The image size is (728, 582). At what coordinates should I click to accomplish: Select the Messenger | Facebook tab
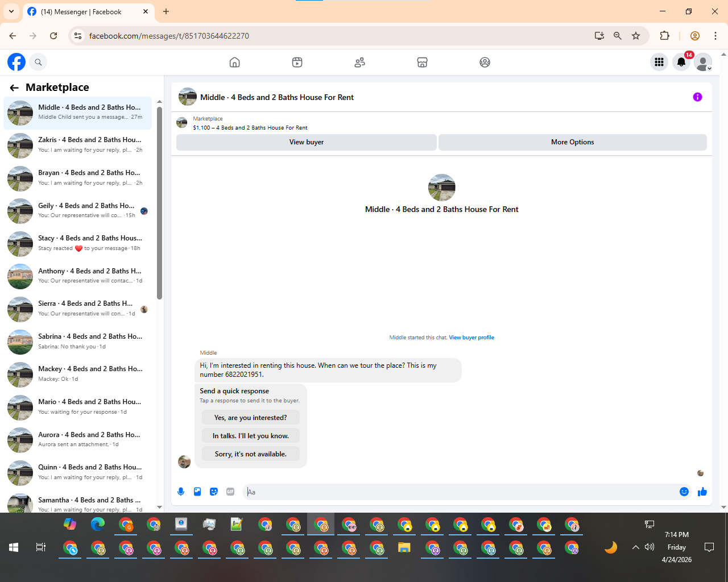point(88,12)
